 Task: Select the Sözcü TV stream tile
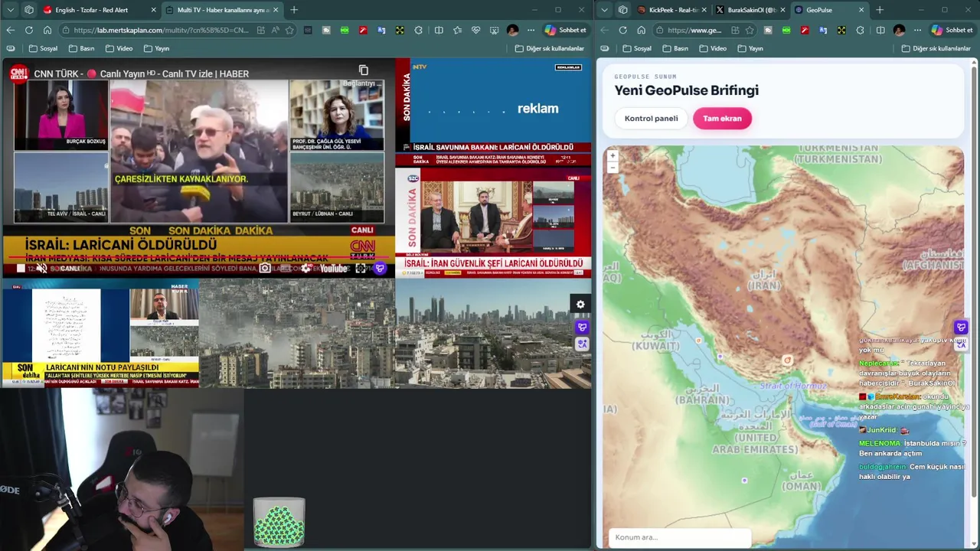point(493,221)
